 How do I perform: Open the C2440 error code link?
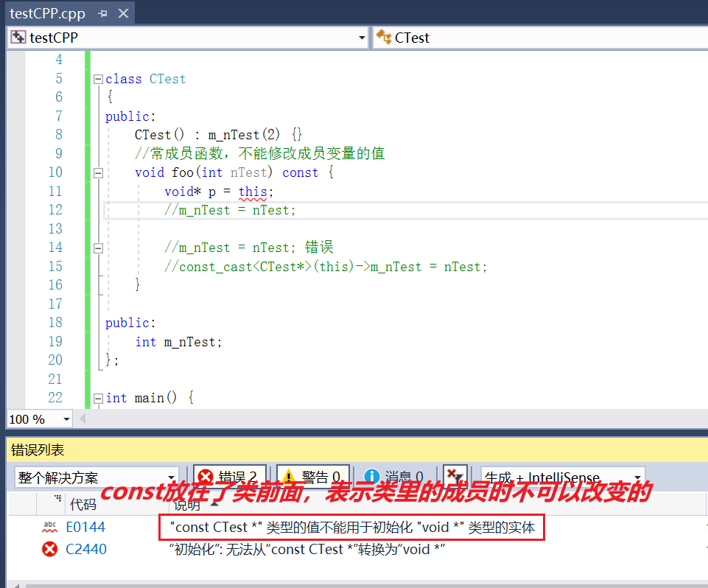click(86, 549)
